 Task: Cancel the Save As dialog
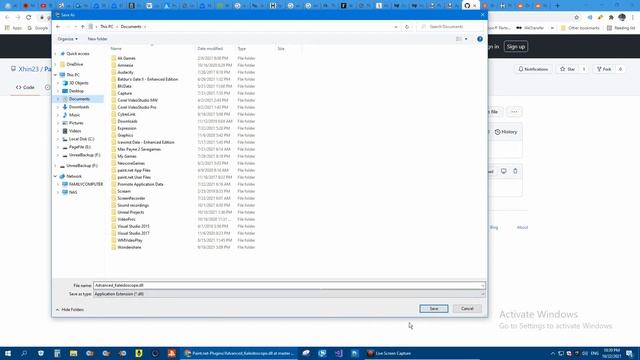467,309
